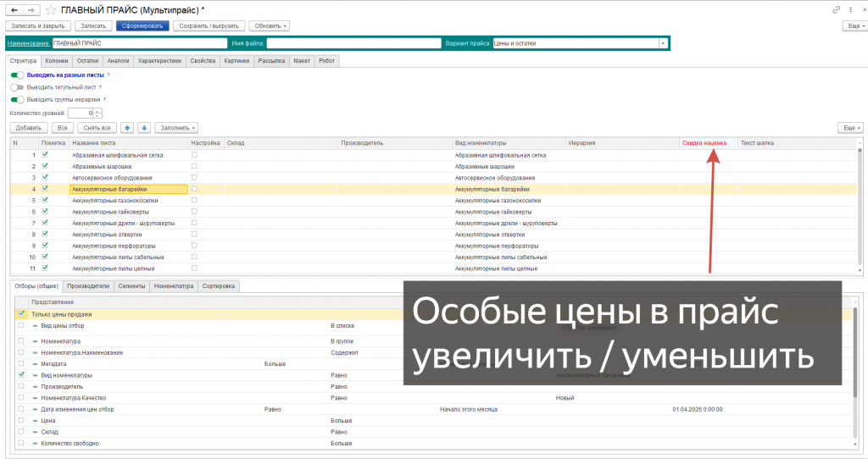Click the blue Сформировать button
This screenshot has width=868, height=459.
(142, 26)
